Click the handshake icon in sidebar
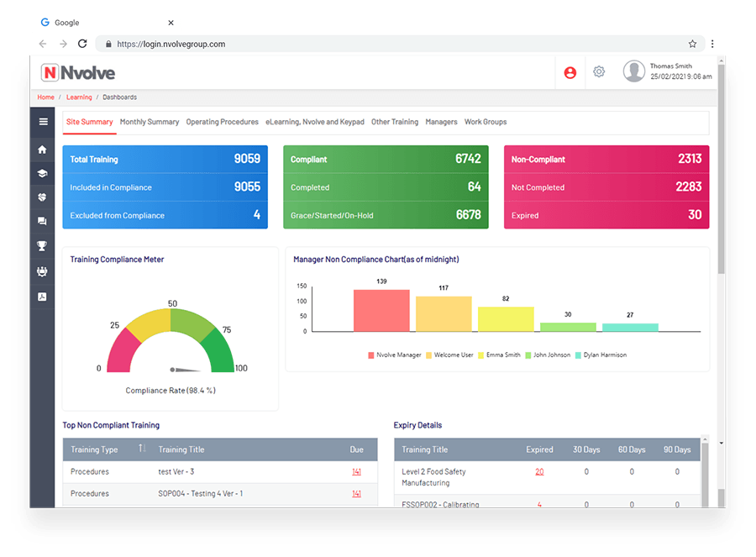 point(42,198)
